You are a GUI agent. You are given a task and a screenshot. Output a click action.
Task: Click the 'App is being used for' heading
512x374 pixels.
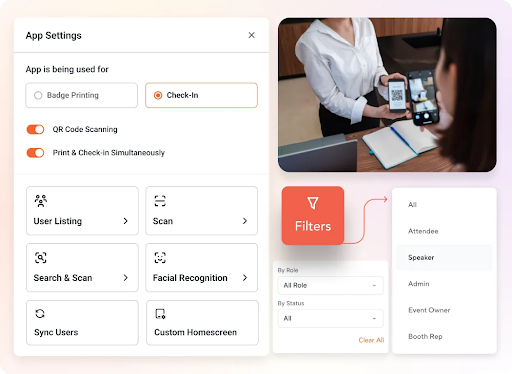click(67, 69)
